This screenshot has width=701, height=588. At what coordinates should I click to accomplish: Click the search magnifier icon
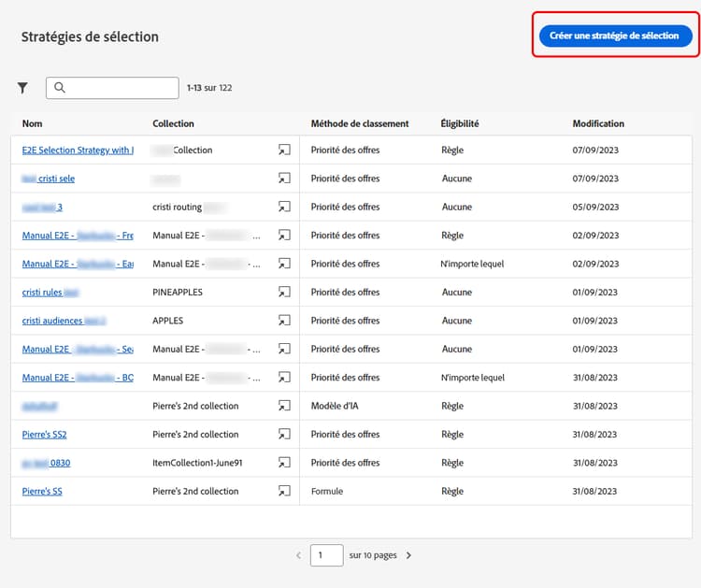tap(60, 88)
